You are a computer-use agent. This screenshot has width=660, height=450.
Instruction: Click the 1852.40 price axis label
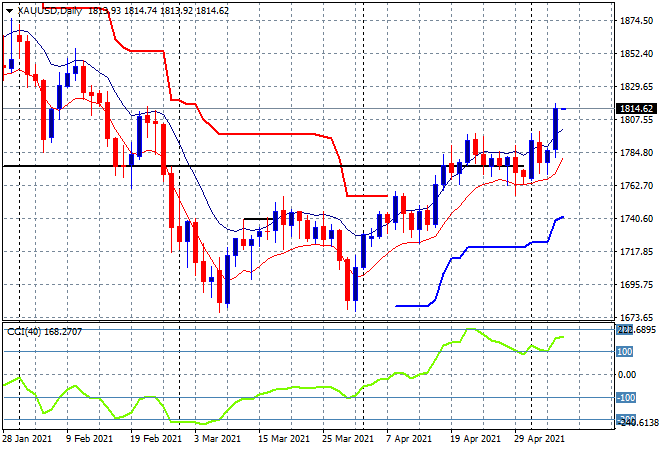(637, 53)
